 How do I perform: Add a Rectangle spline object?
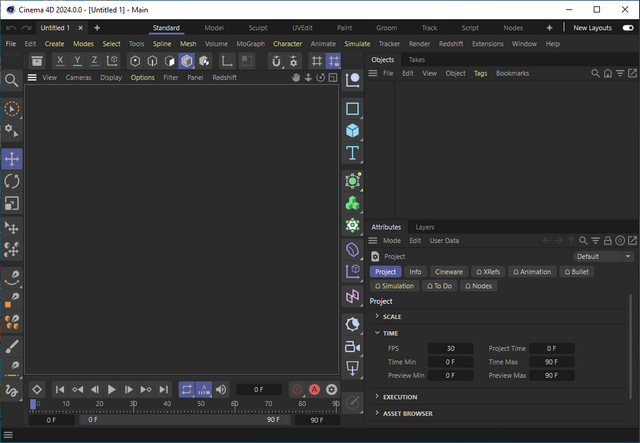pos(352,109)
